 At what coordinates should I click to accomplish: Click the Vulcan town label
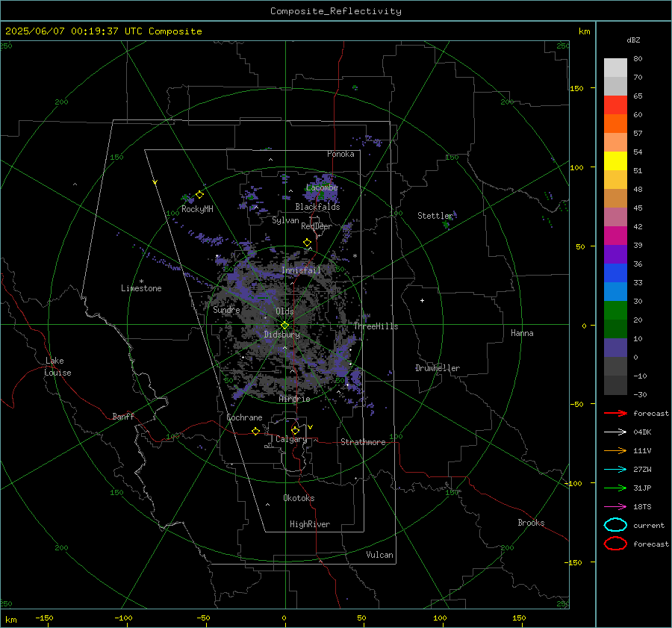[x=379, y=555]
